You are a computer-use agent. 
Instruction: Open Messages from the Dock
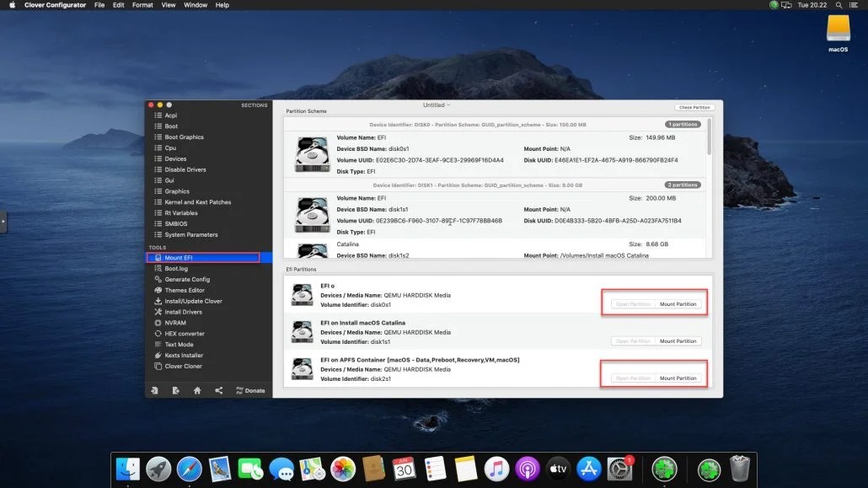coord(281,469)
